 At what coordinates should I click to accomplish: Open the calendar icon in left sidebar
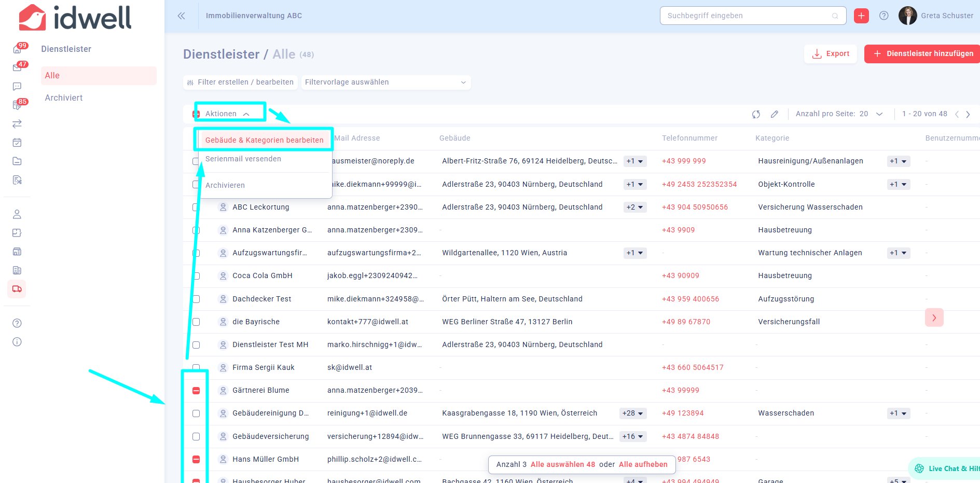[17, 143]
